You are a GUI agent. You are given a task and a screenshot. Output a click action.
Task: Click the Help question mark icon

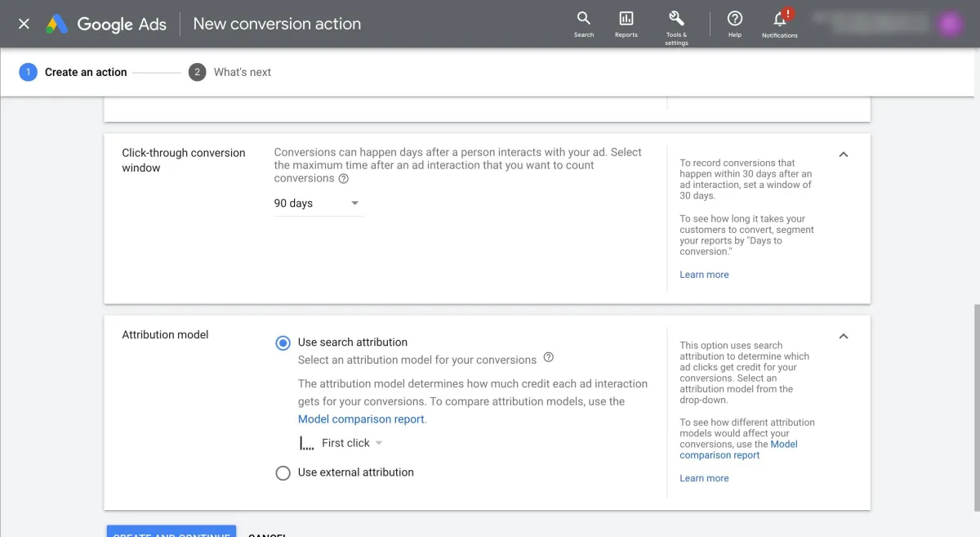[x=734, y=19]
